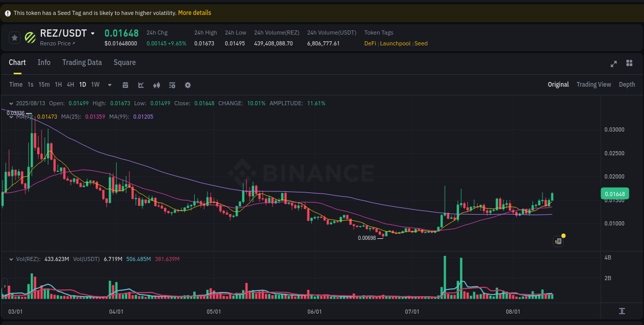
Task: Switch to the Square tab
Action: tap(124, 62)
